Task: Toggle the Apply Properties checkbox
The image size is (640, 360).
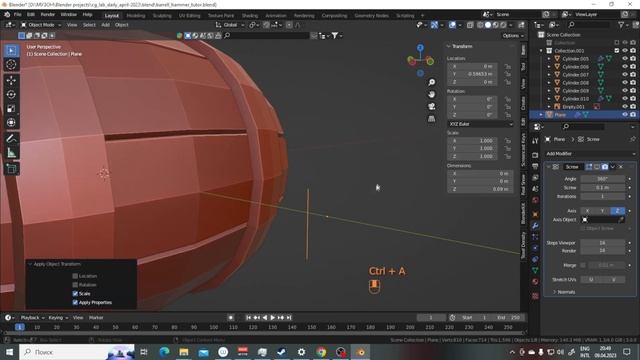Action: point(75,302)
